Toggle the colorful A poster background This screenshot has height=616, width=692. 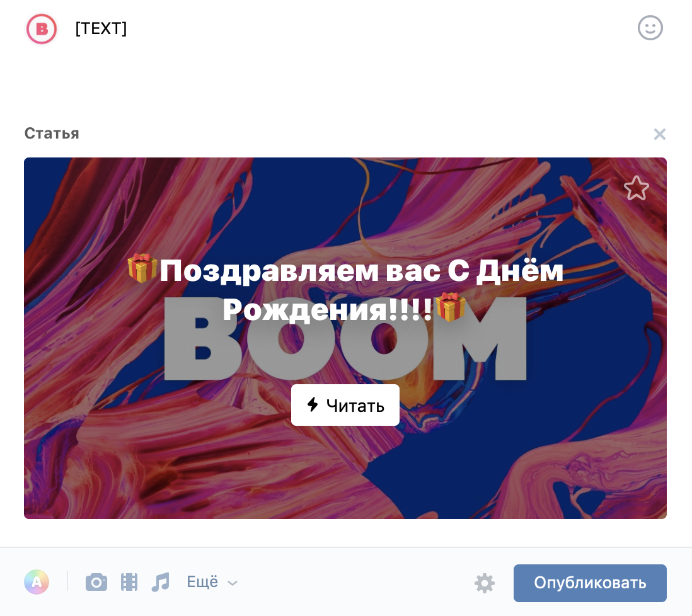point(37,582)
